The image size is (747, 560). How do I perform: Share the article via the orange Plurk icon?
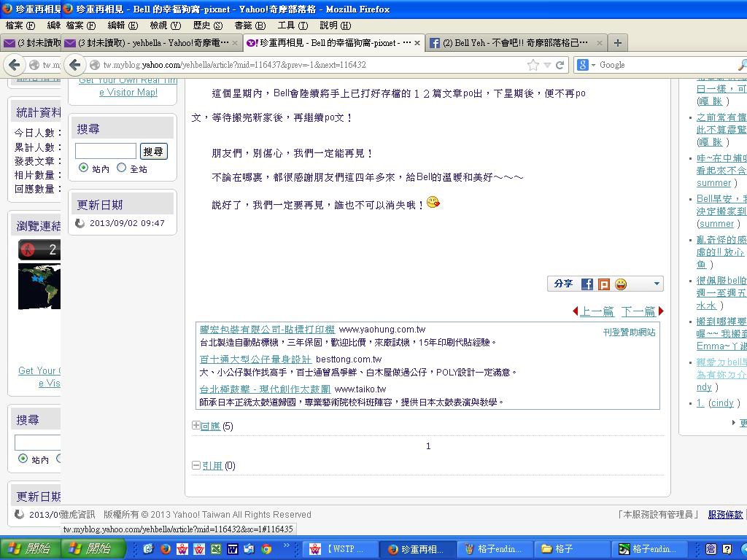tap(603, 284)
